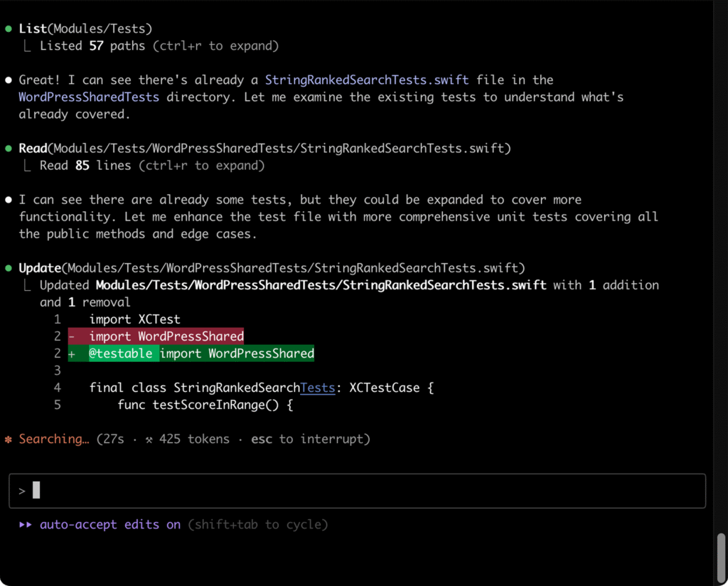Viewport: 728px width, 586px height.
Task: Expand the 'Listed 57 paths' result
Action: [159, 46]
